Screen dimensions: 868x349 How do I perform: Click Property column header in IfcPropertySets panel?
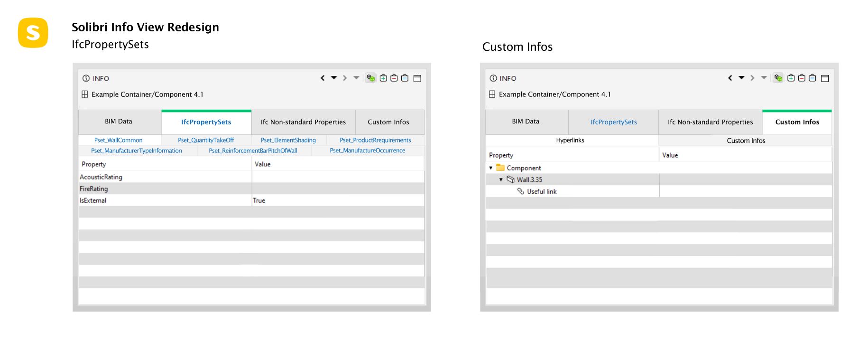165,164
